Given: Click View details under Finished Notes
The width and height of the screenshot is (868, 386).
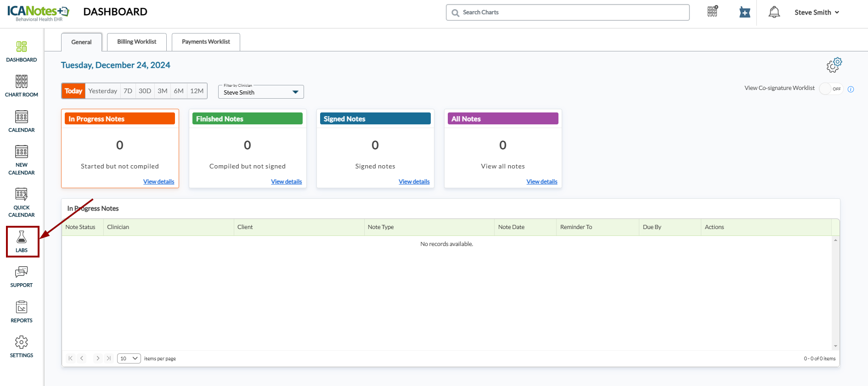Looking at the screenshot, I should coord(286,182).
